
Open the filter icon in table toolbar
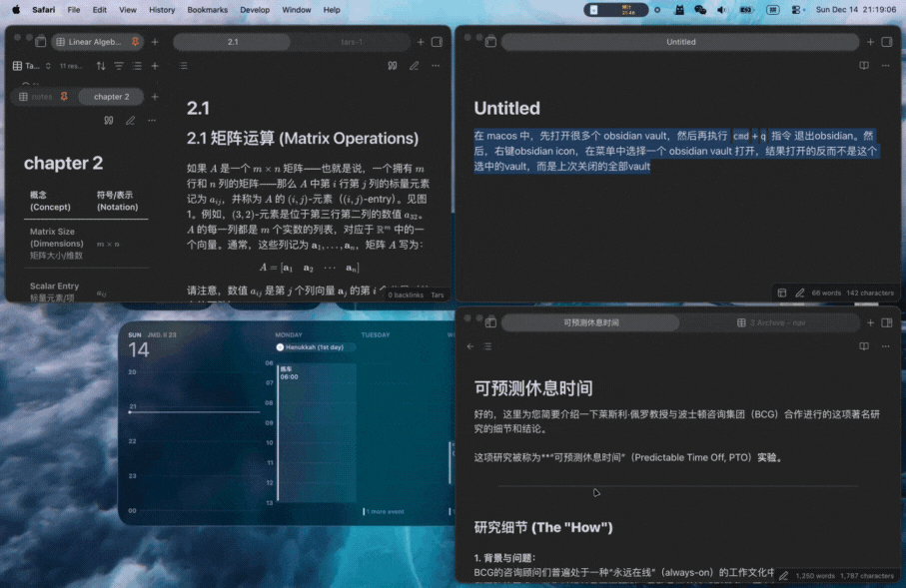(x=119, y=66)
